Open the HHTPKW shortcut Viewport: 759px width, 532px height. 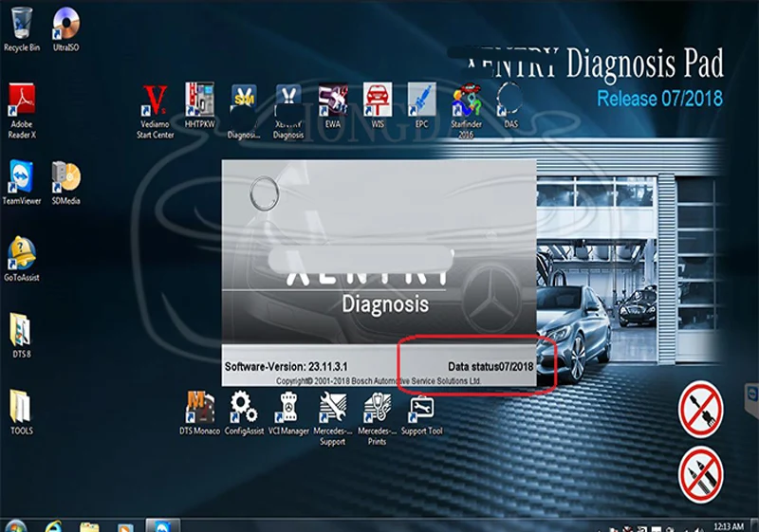(199, 105)
